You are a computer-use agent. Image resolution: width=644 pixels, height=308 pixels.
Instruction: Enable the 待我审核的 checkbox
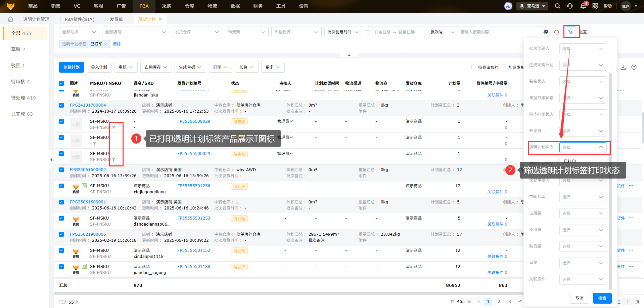point(474,67)
